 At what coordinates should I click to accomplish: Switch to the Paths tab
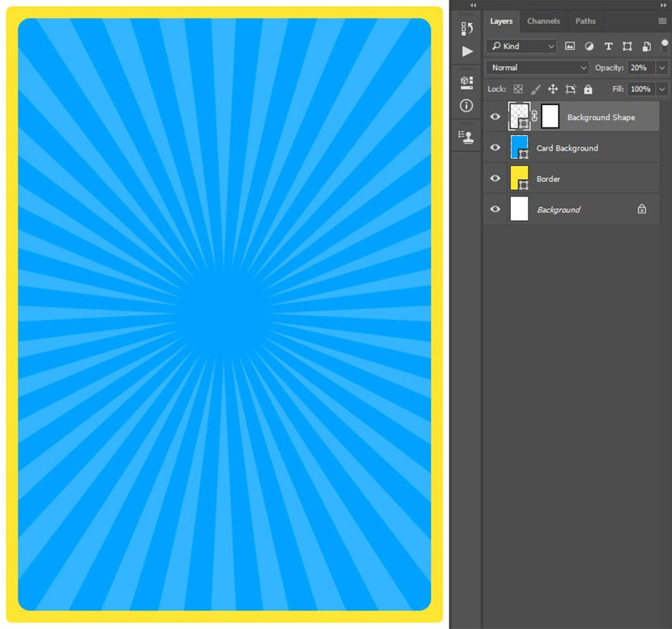(x=585, y=21)
